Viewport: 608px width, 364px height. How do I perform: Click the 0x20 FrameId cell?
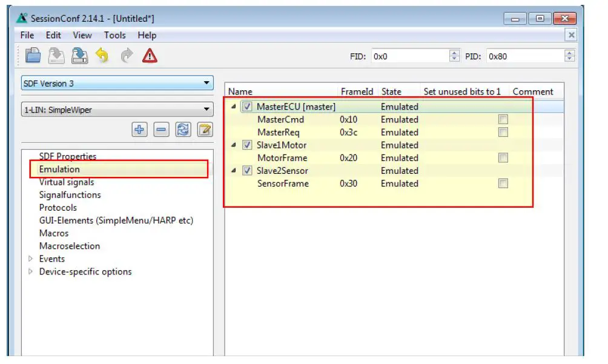349,157
